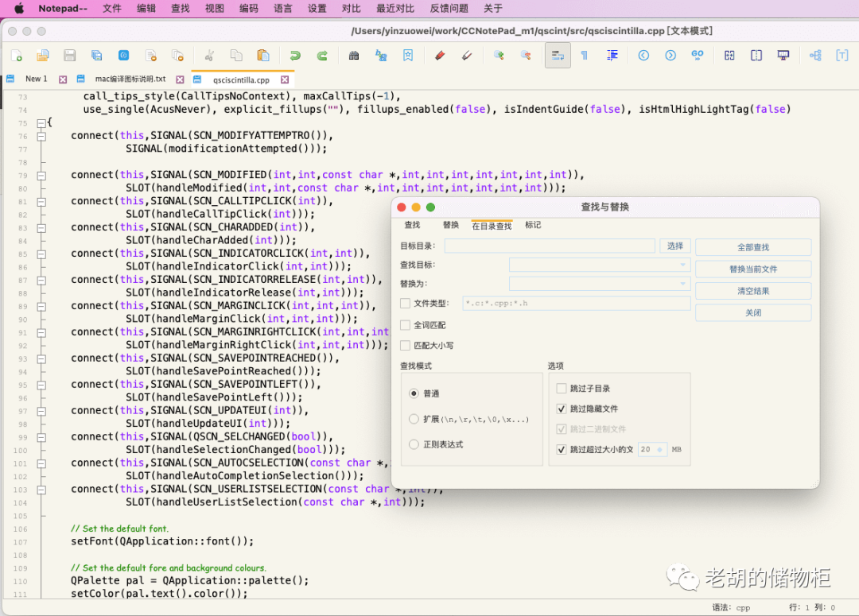The height and width of the screenshot is (616, 859).
Task: Open the 对比 menu
Action: pyautogui.click(x=352, y=8)
